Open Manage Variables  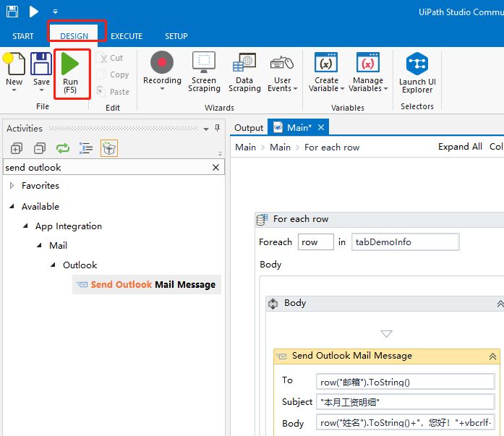(x=368, y=72)
